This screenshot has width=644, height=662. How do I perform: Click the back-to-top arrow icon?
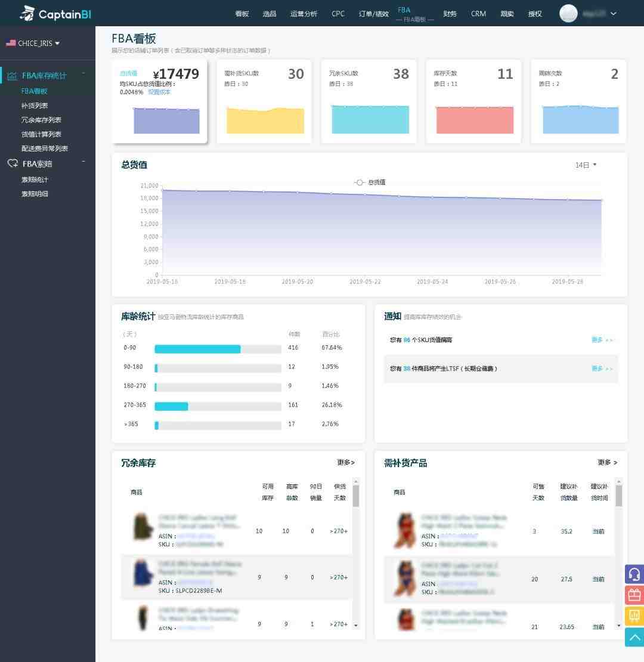[634, 637]
